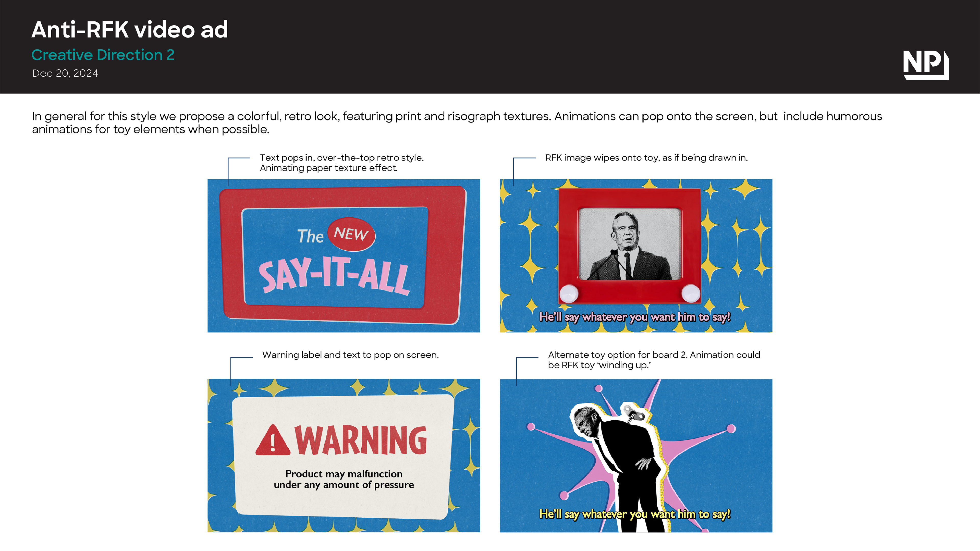
Task: Click the Dec 20, 2024 date
Action: tap(65, 74)
